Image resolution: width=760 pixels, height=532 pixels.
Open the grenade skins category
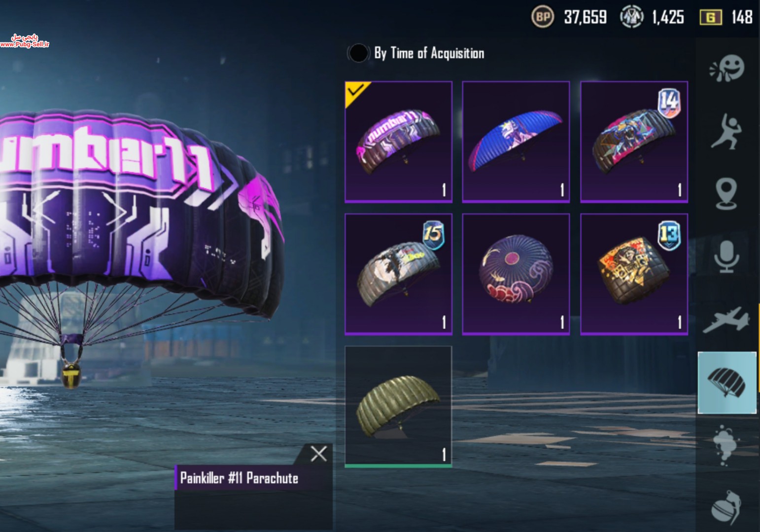pos(726,508)
